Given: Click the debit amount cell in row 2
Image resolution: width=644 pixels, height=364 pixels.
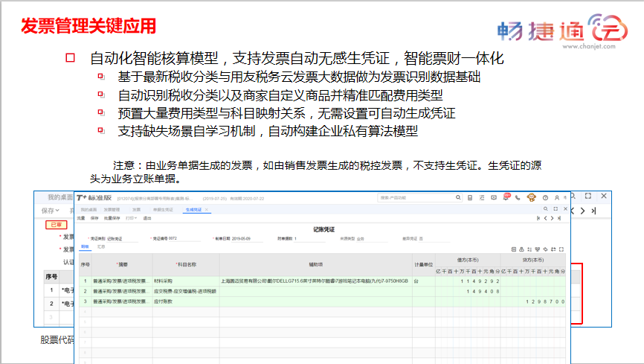Looking at the screenshot, I should 468,291.
